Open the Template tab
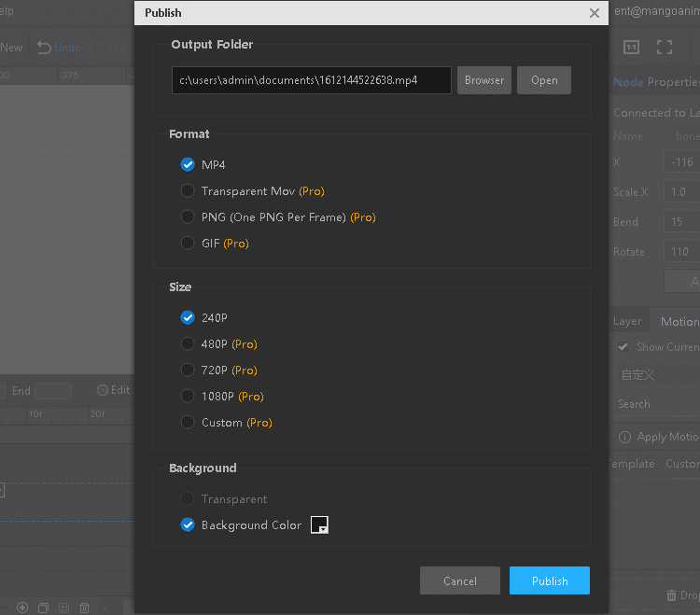 tap(633, 464)
